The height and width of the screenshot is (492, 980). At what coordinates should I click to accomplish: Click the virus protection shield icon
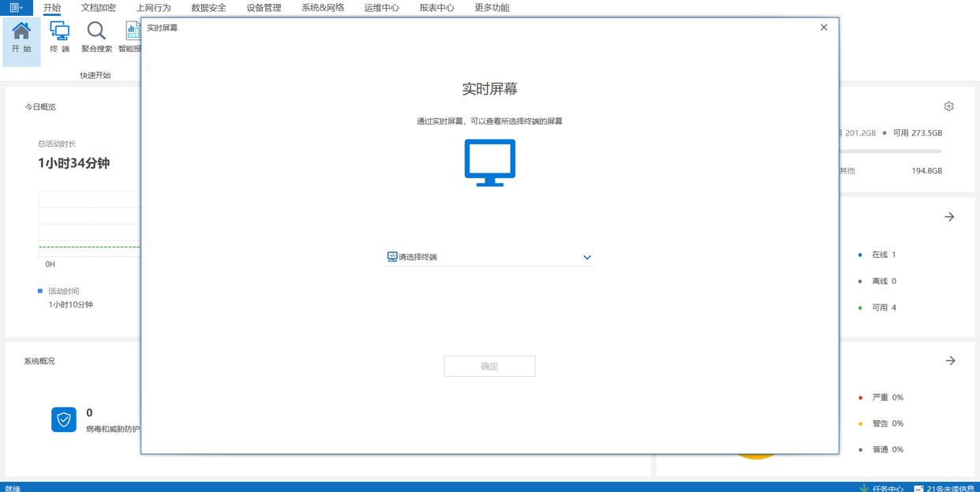(x=64, y=419)
